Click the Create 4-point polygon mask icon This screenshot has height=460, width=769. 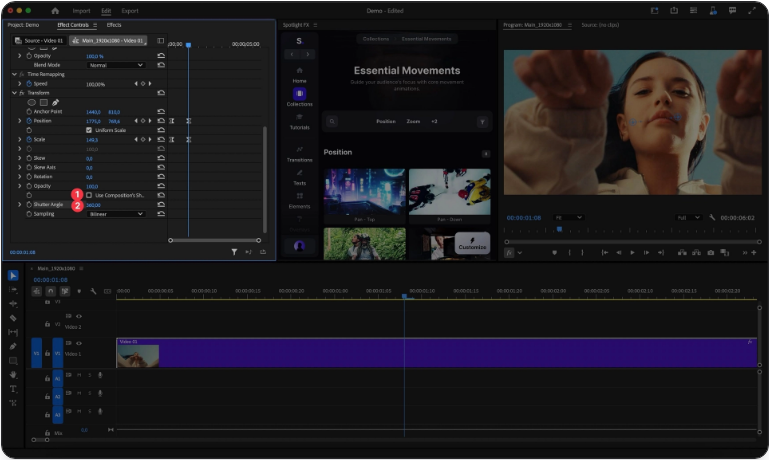(x=44, y=102)
